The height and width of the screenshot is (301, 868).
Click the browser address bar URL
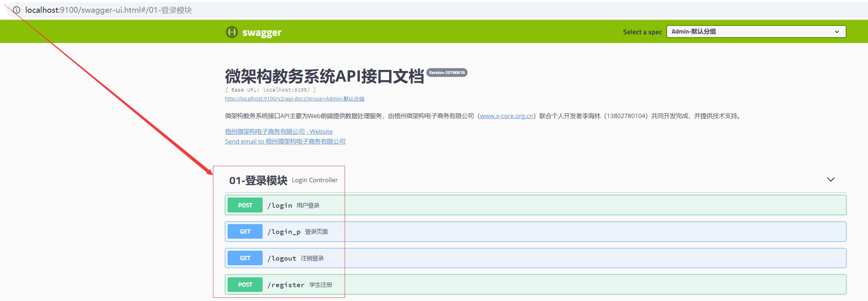pyautogui.click(x=108, y=10)
